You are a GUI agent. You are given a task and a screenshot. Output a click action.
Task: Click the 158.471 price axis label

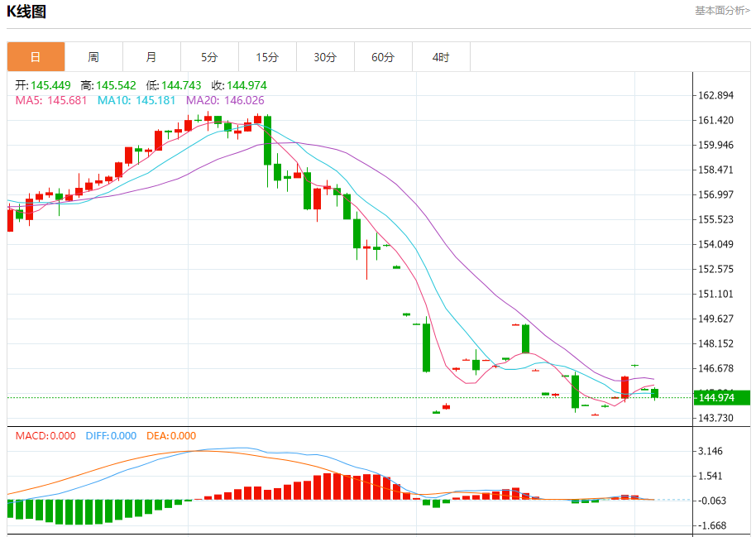coord(716,170)
